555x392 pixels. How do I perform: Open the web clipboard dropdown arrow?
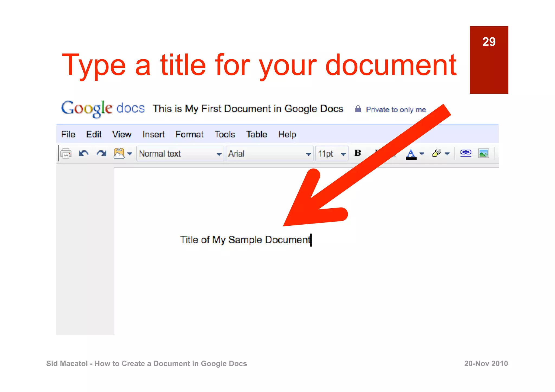click(130, 154)
